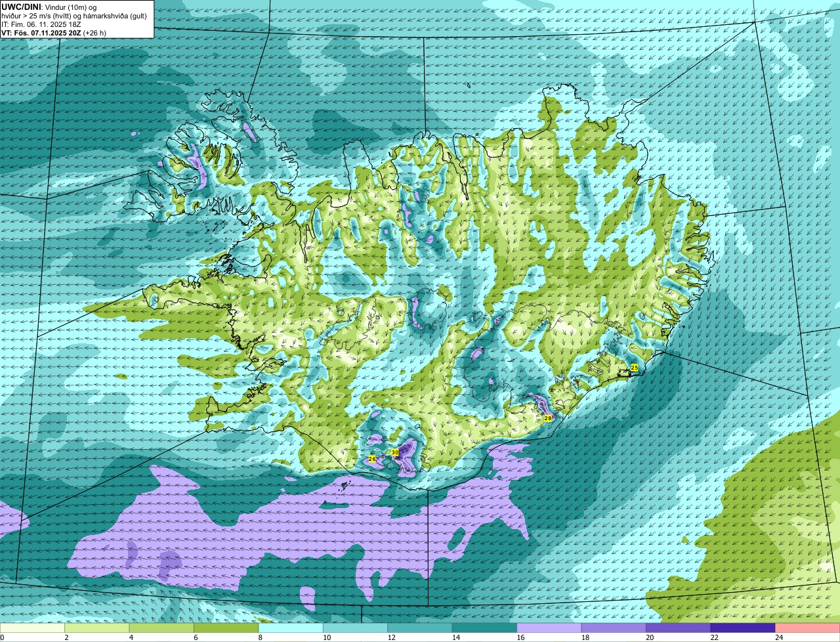
Task: Click the 0–2 m/s pale yellow legend swatch
Action: coord(33,628)
